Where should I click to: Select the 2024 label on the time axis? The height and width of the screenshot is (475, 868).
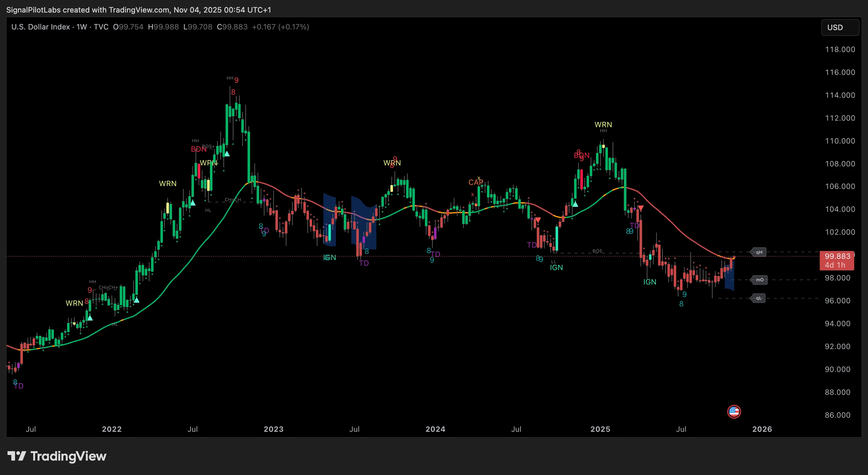(x=435, y=429)
